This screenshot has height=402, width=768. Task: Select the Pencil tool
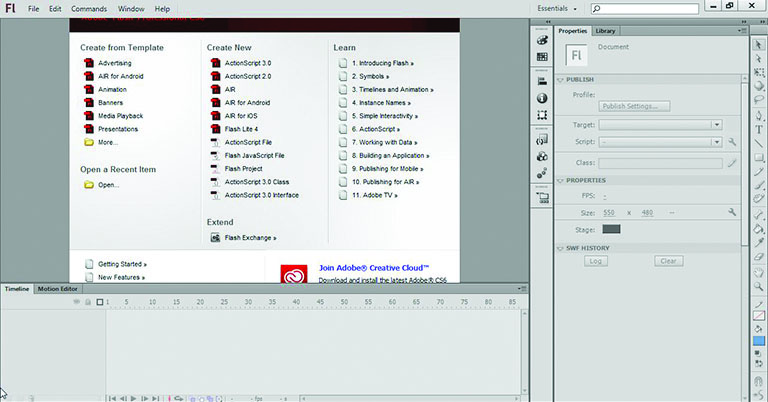759,171
